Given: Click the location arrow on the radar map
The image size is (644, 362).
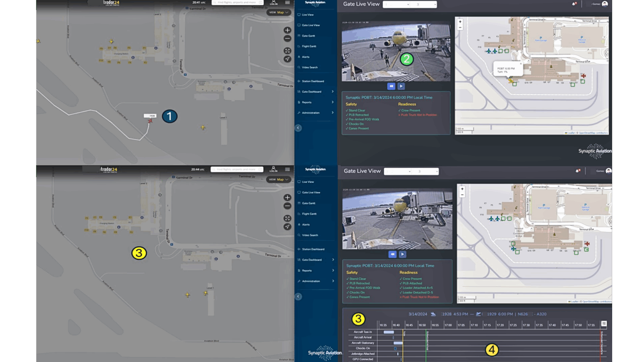Looking at the screenshot, I should 287,59.
